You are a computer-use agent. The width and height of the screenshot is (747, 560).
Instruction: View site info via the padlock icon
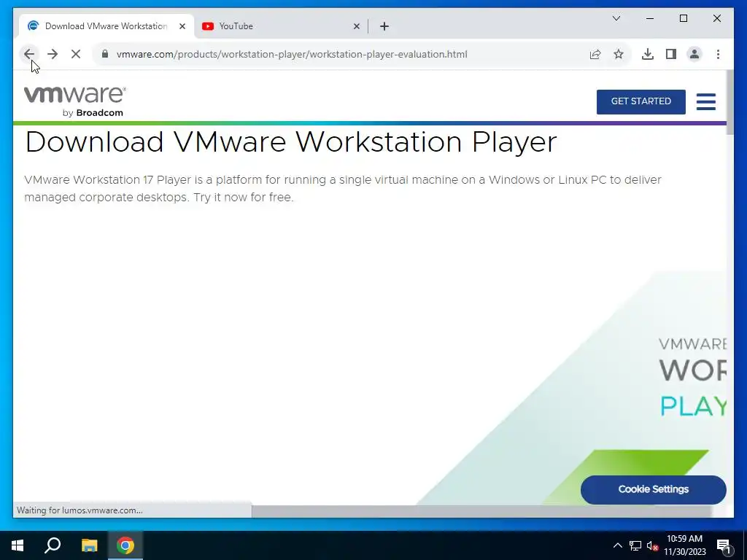[105, 54]
